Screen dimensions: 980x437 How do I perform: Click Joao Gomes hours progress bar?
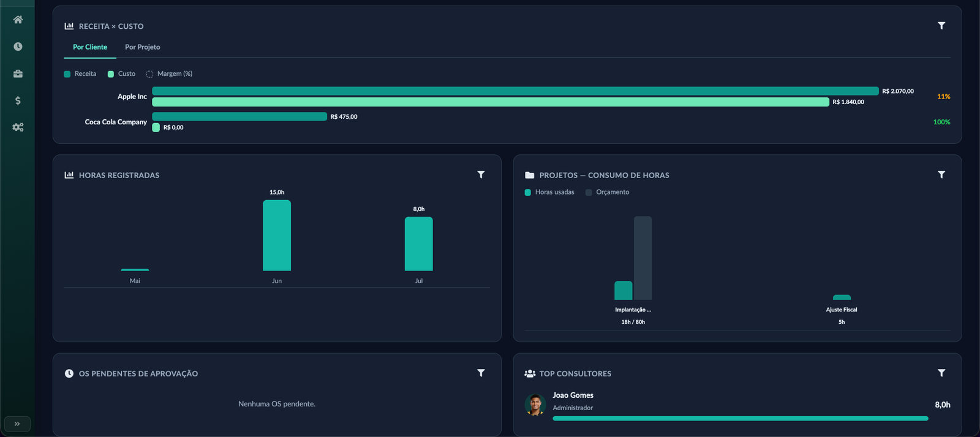741,419
